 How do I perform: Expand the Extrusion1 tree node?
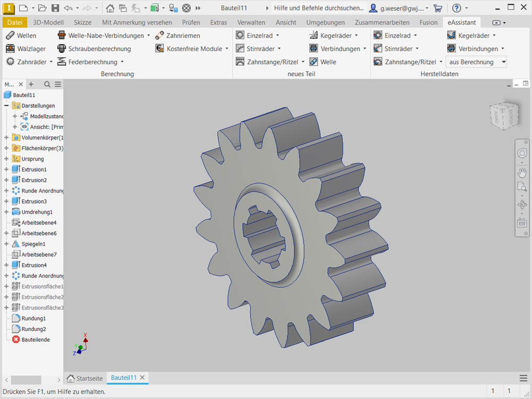point(6,170)
